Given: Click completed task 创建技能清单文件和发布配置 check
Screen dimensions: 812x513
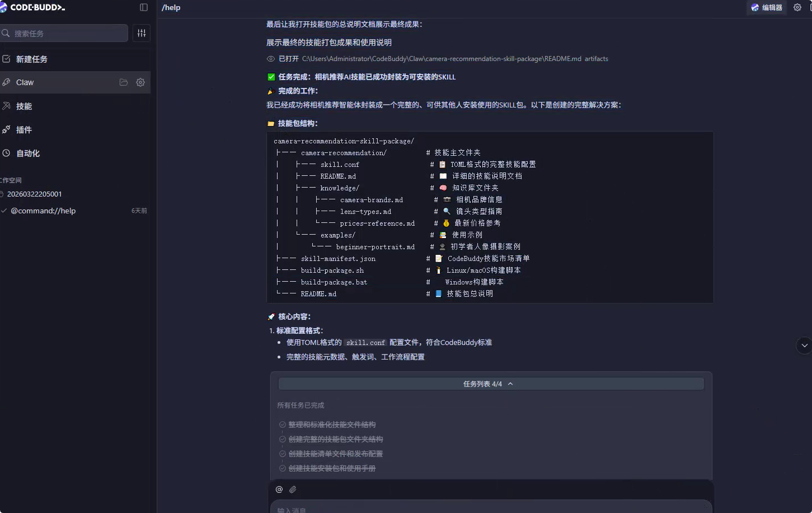Looking at the screenshot, I should point(283,454).
